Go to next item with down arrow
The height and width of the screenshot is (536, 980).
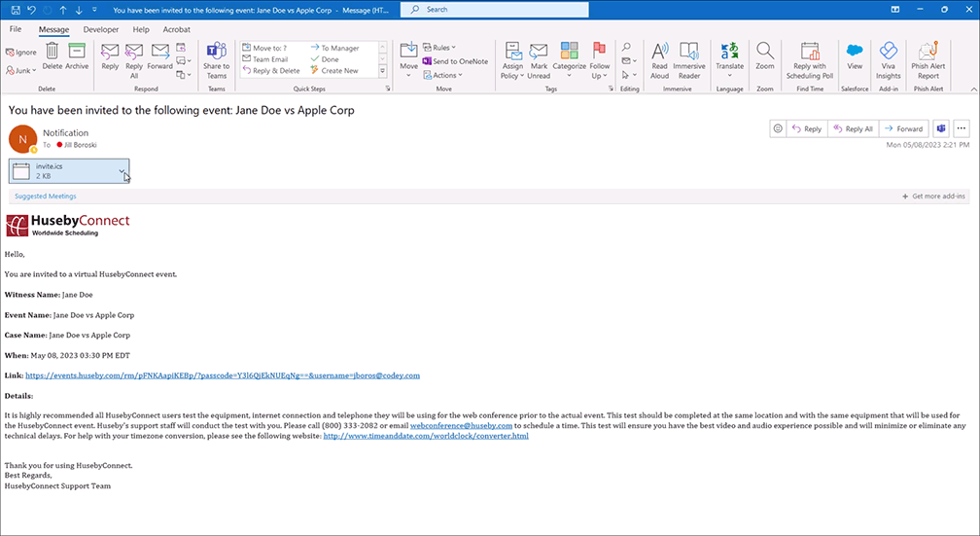[79, 10]
